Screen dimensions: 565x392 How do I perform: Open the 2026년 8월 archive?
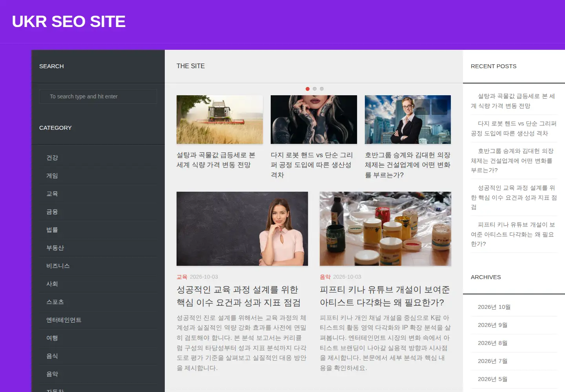pos(492,343)
